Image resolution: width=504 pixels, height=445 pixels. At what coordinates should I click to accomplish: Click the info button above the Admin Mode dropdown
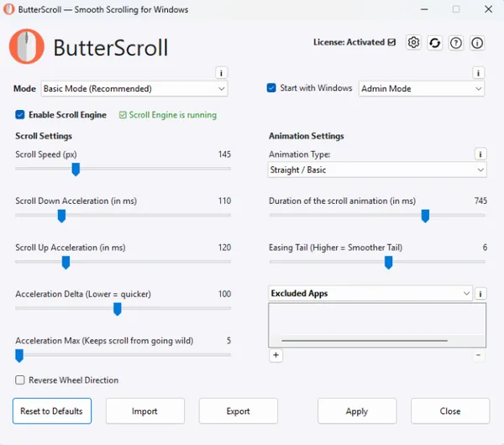pyautogui.click(x=478, y=73)
